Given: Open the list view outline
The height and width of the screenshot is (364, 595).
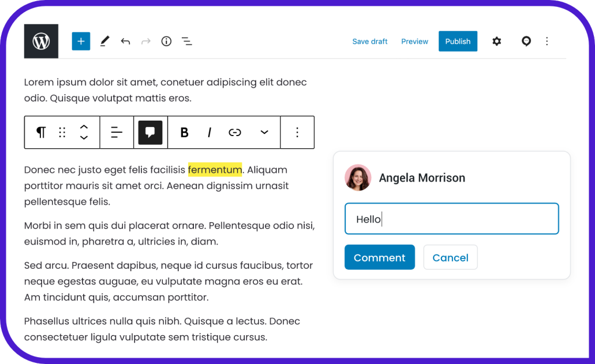Looking at the screenshot, I should pos(187,42).
